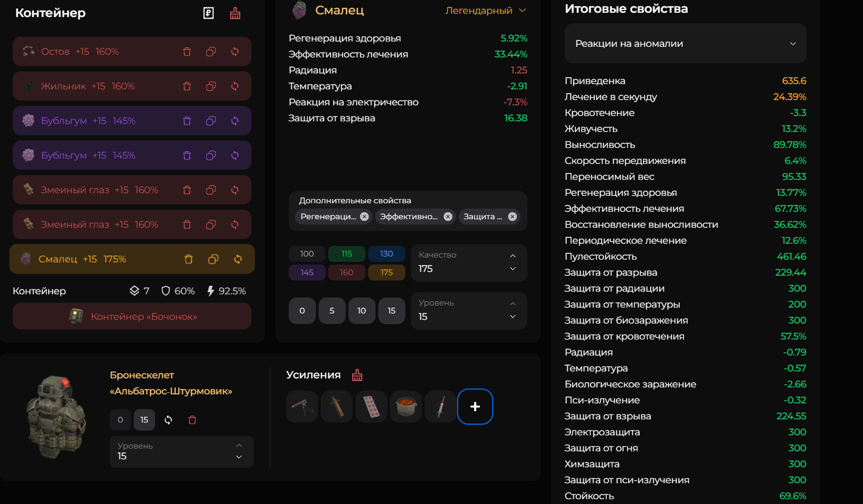This screenshot has width=863, height=504.
Task: Remove the Регенерация additional property chip
Action: [364, 217]
